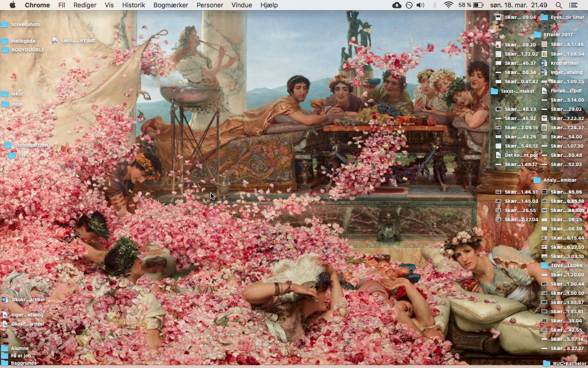Open Spotlight search magnifier
Image resolution: width=588 pixels, height=368 pixels.
pos(559,5)
